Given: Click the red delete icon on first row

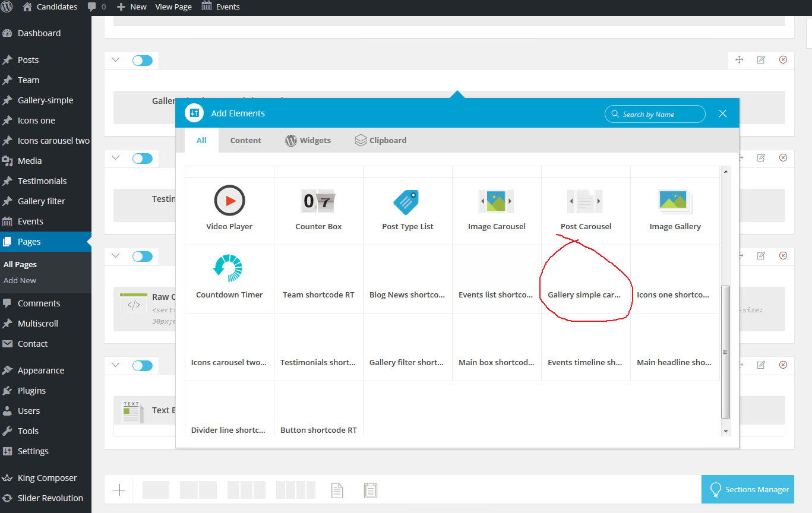Looking at the screenshot, I should coord(783,60).
